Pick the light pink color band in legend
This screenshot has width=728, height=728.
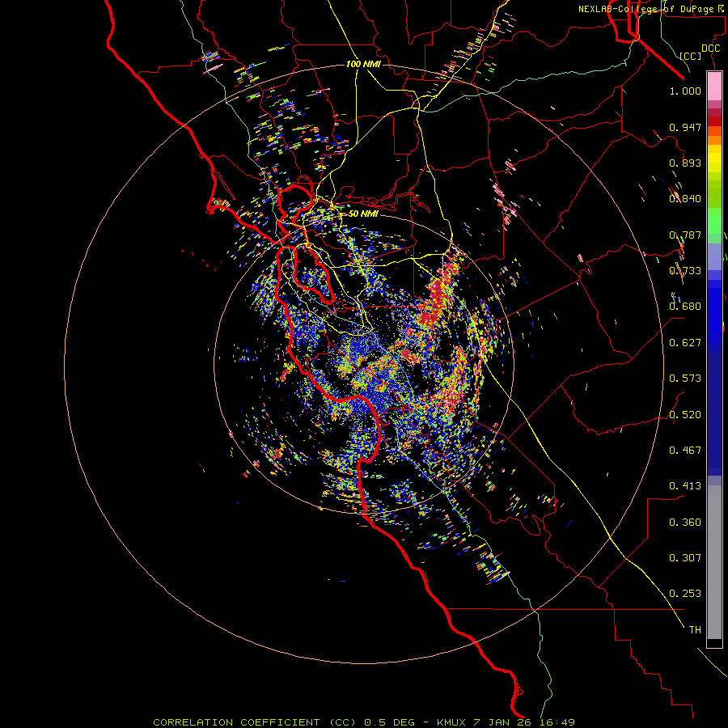(x=714, y=86)
